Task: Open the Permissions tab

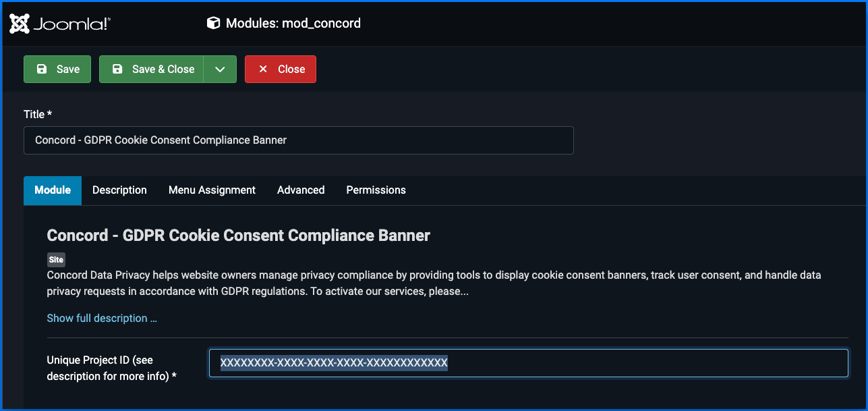Action: click(376, 190)
